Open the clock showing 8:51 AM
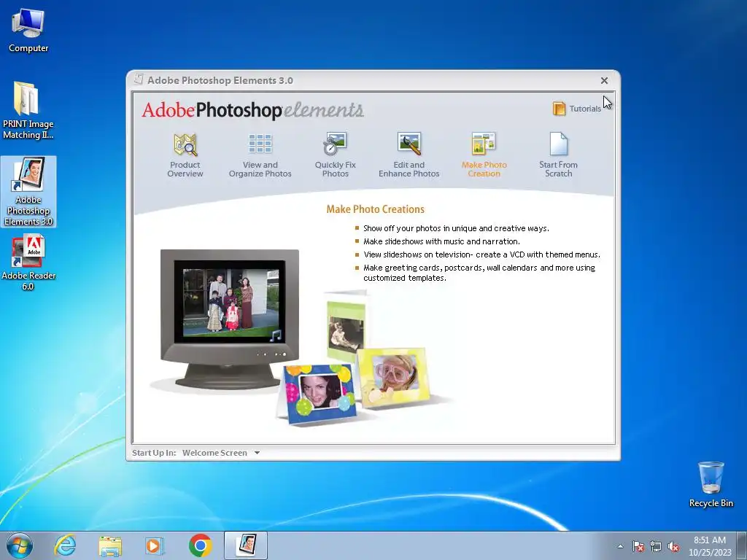Screen dimensions: 747x560 click(x=709, y=546)
